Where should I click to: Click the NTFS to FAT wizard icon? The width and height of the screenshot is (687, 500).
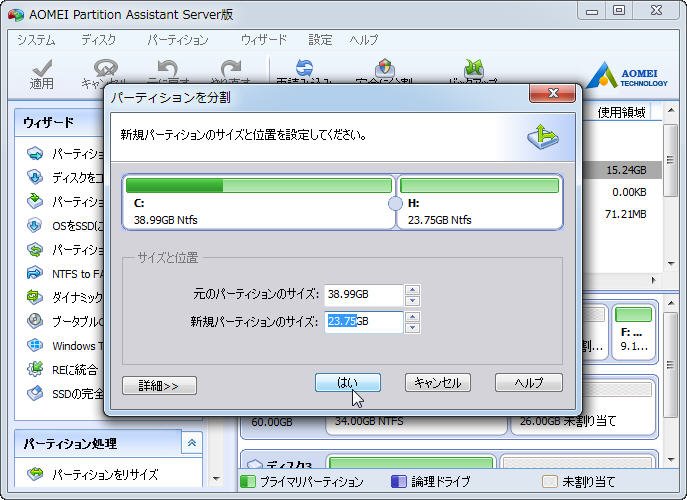click(35, 273)
